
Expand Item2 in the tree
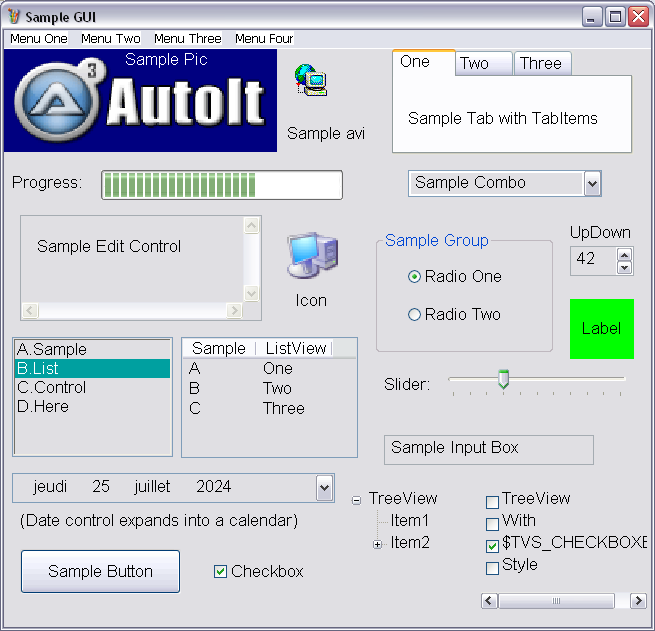[377, 544]
